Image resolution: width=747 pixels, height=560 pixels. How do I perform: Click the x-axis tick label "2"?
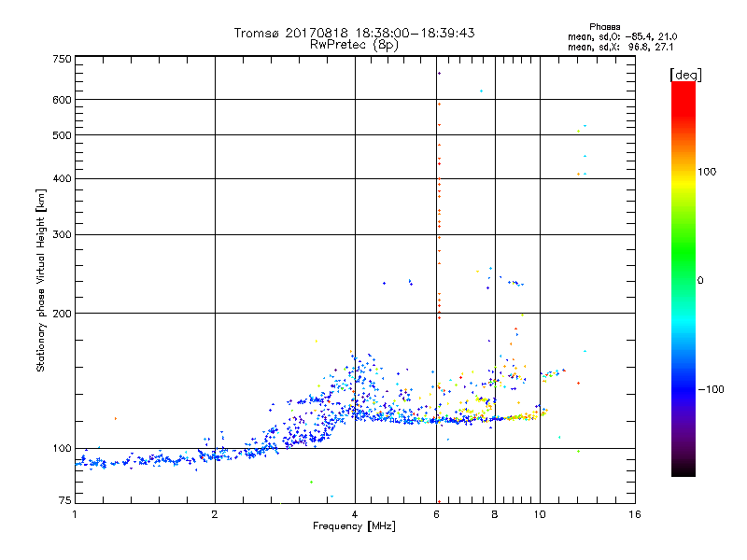(215, 514)
